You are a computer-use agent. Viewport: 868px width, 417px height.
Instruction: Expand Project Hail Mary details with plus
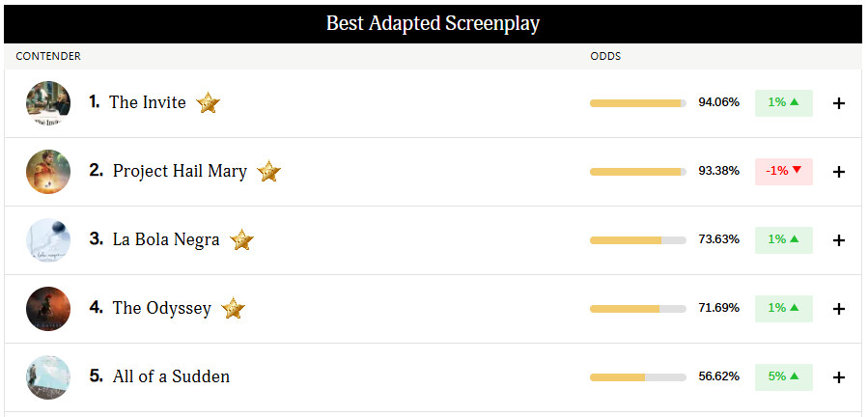pyautogui.click(x=839, y=172)
